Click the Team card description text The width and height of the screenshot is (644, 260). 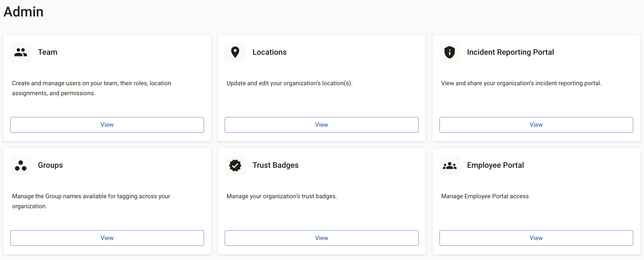point(92,88)
